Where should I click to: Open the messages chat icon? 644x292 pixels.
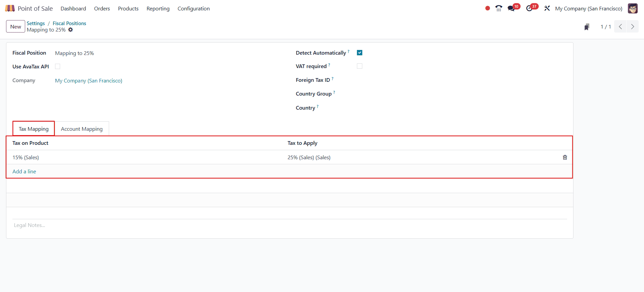[511, 8]
